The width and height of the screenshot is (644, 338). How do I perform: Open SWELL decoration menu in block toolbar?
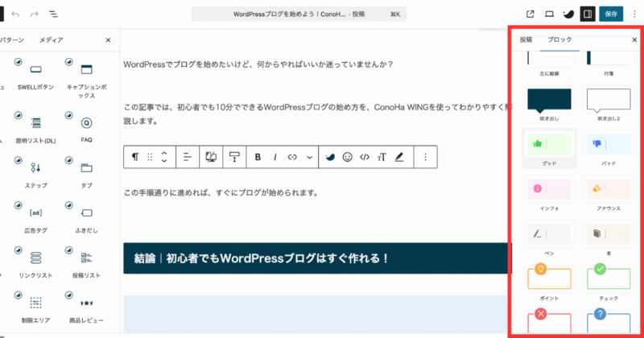pyautogui.click(x=330, y=157)
